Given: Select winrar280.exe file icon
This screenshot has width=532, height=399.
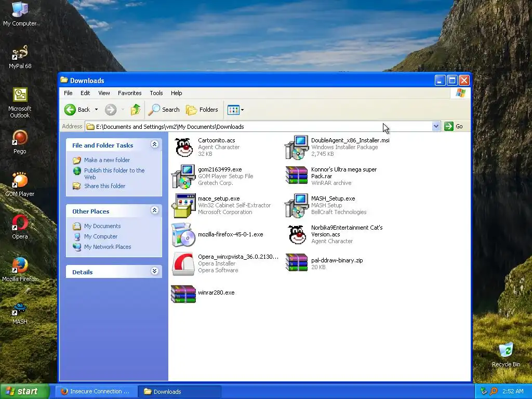Looking at the screenshot, I should 183,293.
